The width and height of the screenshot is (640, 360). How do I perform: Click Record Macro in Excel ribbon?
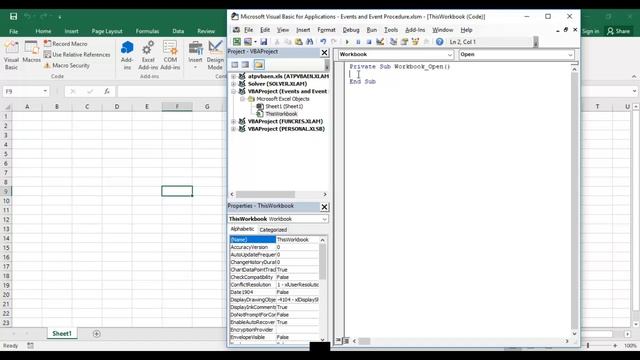[x=65, y=43]
